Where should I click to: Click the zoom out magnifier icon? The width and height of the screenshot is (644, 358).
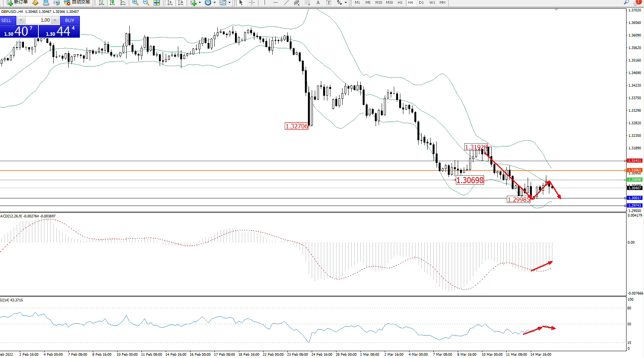[x=146, y=3]
